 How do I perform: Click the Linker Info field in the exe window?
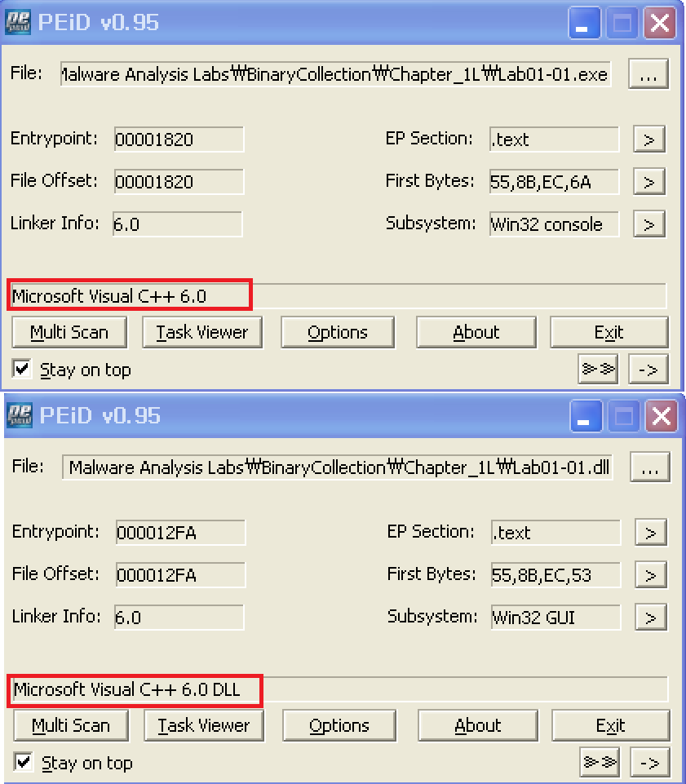pyautogui.click(x=178, y=224)
